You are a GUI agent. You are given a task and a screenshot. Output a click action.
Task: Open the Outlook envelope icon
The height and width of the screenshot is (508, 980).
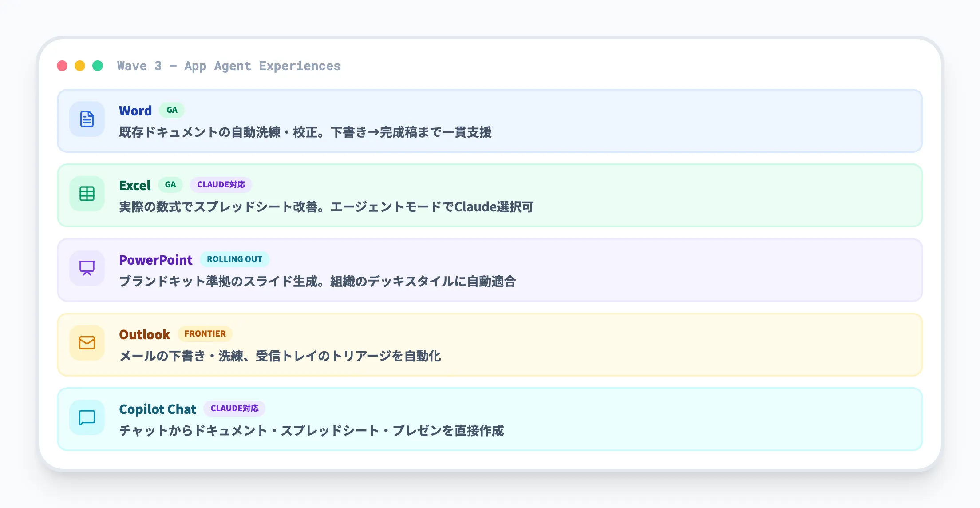coord(87,343)
